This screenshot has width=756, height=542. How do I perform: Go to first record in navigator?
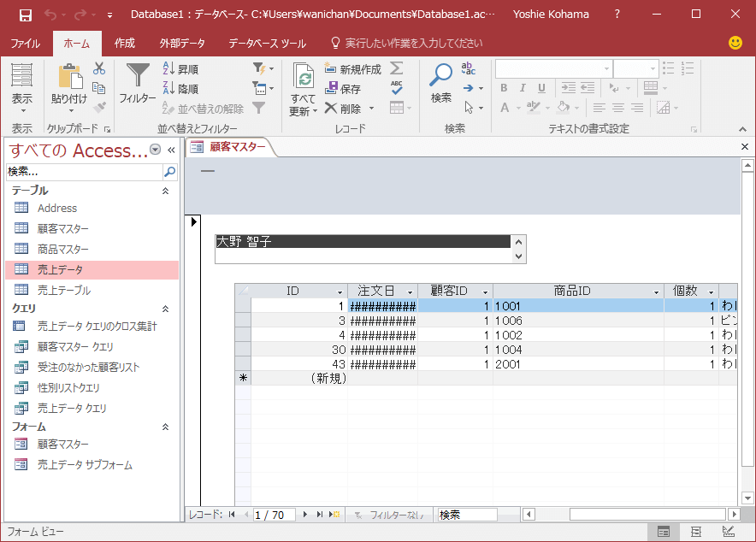pyautogui.click(x=232, y=515)
